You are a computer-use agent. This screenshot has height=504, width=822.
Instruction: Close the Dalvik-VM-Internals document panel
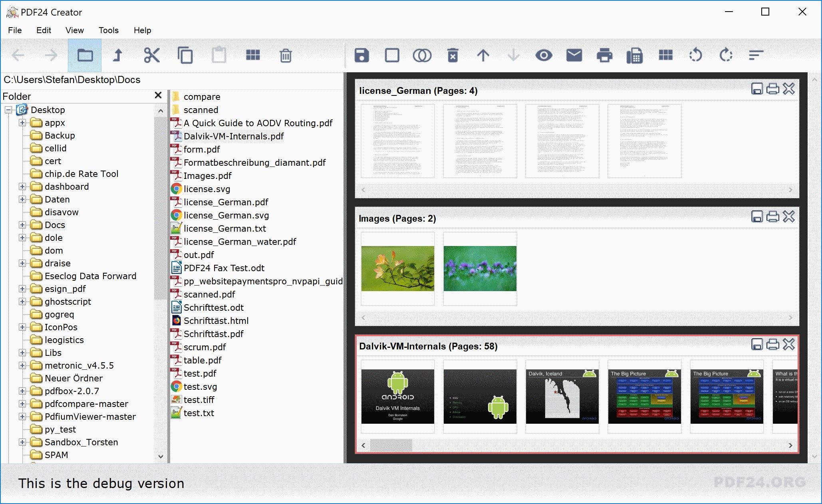click(789, 345)
